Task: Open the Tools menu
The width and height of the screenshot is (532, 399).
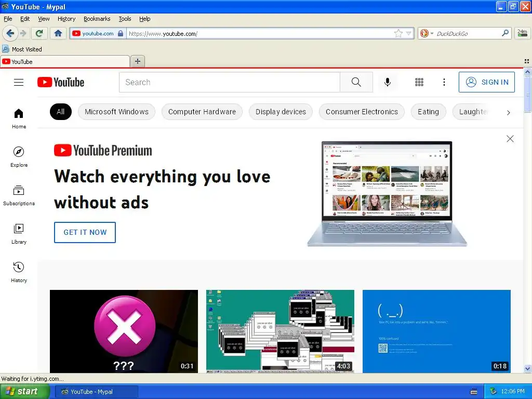Action: point(125,19)
